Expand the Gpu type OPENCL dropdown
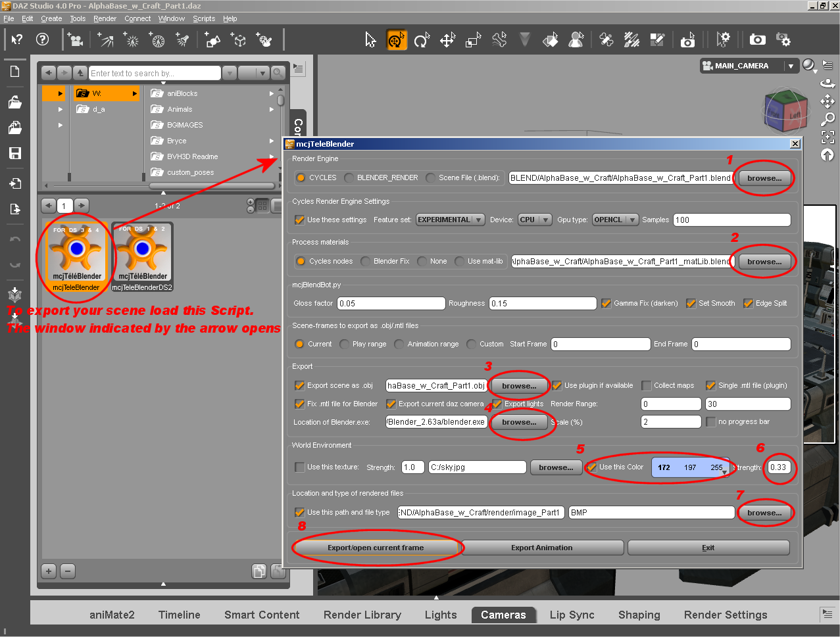840x637 pixels. [615, 220]
